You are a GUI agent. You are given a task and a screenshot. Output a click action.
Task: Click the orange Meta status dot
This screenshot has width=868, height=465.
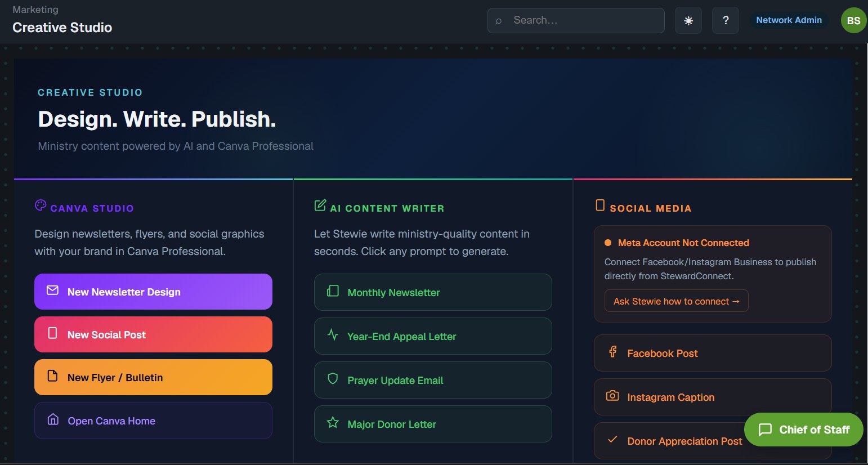click(x=608, y=243)
